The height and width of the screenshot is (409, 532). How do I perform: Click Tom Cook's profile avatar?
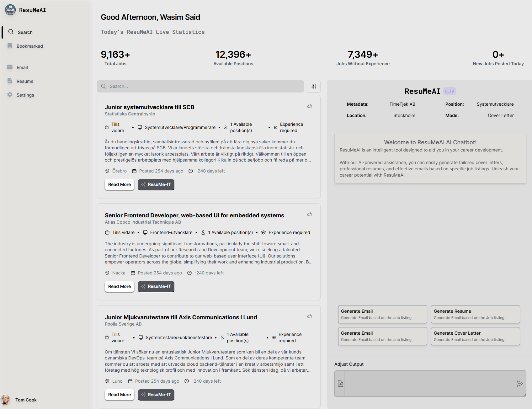6,400
